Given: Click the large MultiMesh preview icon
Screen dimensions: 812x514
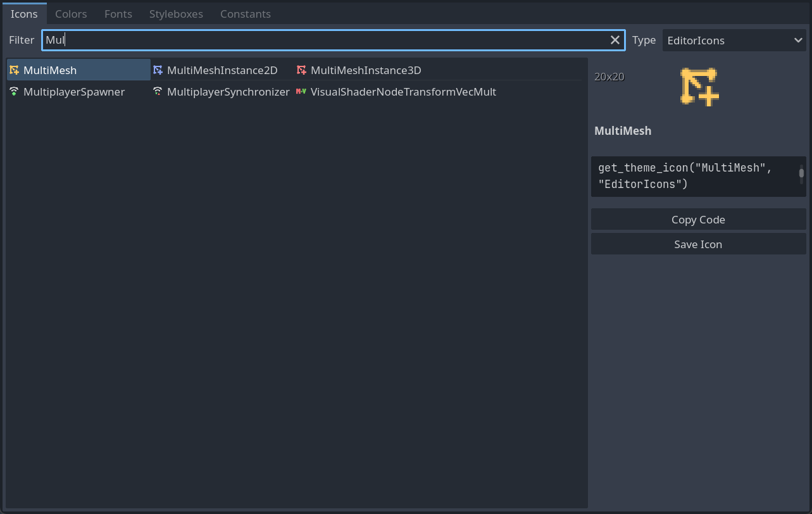Looking at the screenshot, I should point(699,87).
